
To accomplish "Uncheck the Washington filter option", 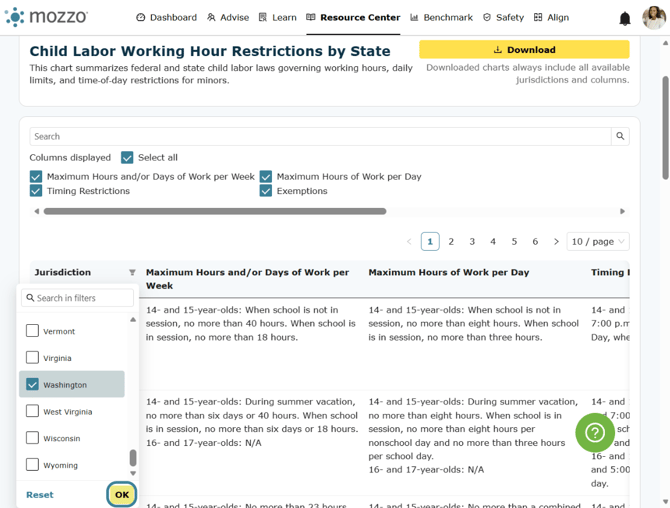I will click(x=32, y=384).
